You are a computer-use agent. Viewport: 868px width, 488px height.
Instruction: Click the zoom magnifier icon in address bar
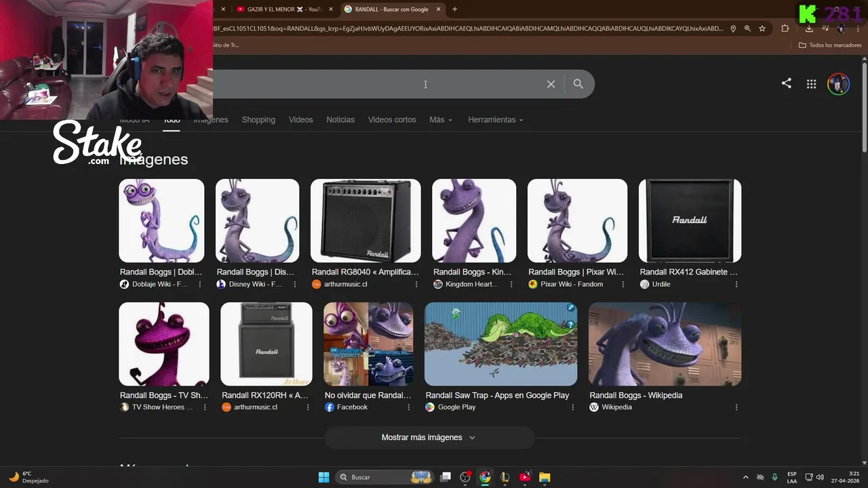pos(747,28)
